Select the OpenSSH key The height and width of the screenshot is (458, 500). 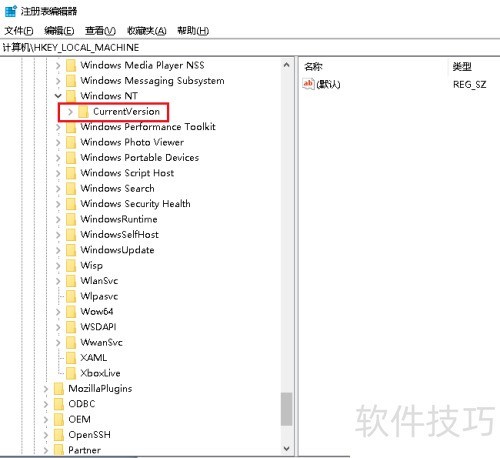tap(89, 435)
